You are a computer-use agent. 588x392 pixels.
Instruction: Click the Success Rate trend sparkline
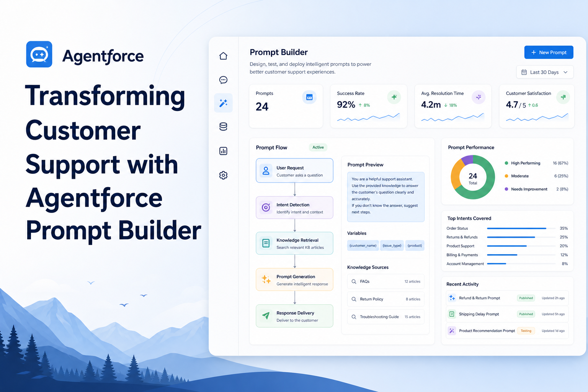tap(368, 117)
